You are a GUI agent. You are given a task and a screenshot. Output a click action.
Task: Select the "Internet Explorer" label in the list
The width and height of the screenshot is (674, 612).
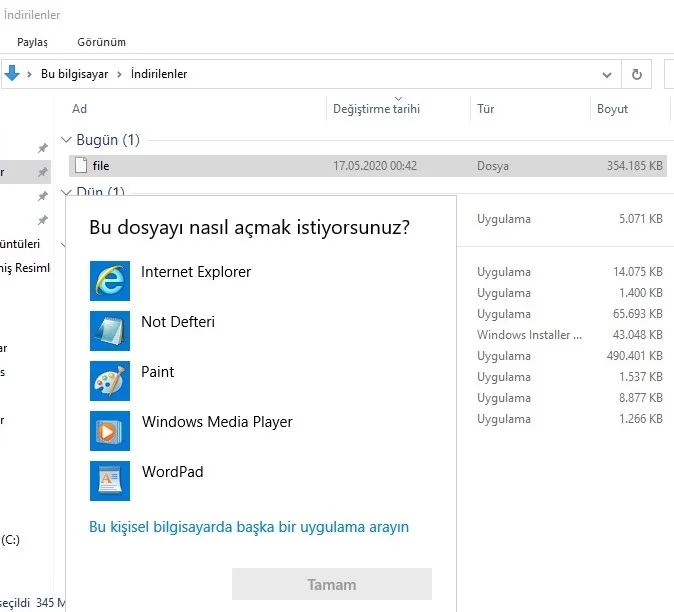coord(196,272)
